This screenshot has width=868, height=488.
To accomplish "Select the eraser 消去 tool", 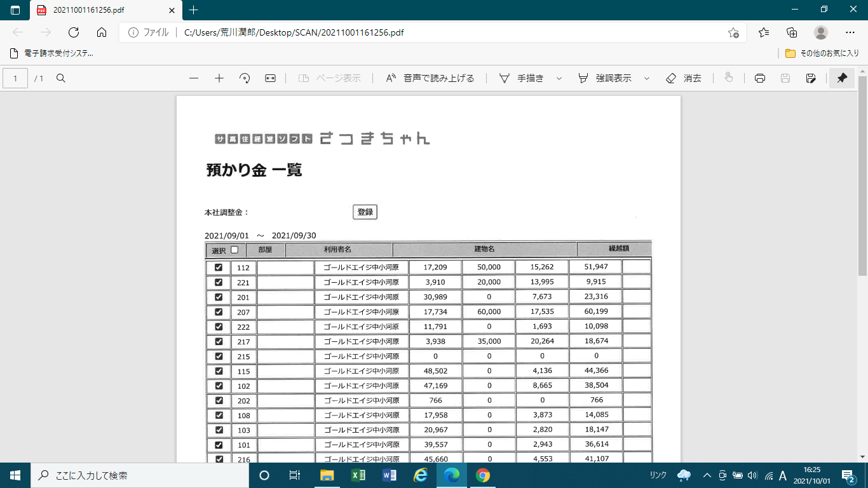I will (x=684, y=78).
